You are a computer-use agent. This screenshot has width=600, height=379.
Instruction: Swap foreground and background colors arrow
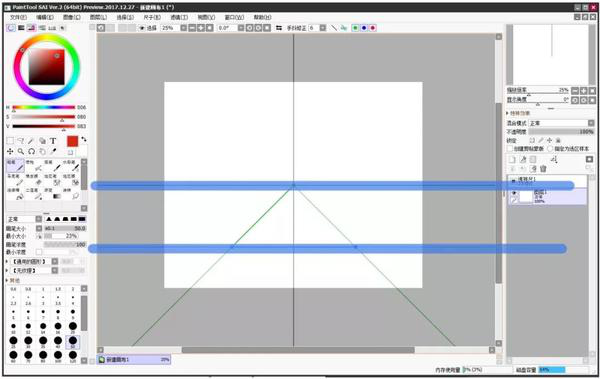pyautogui.click(x=84, y=139)
